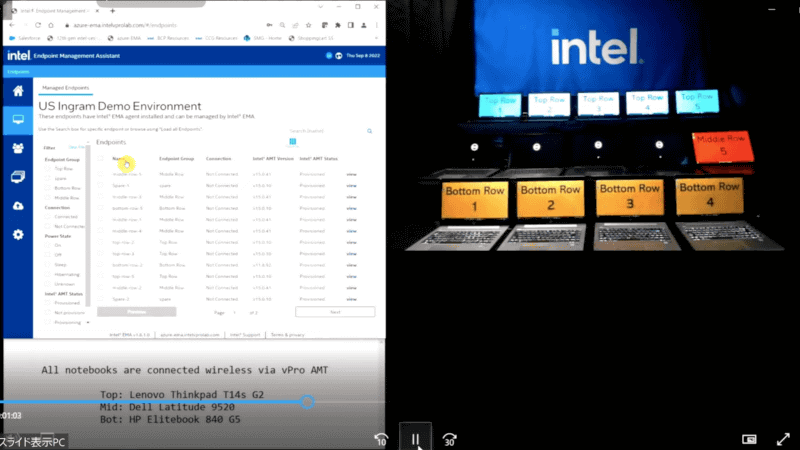Screen dimensions: 800x450
Task: Open the browser three-dot menu
Action: tap(377, 25)
